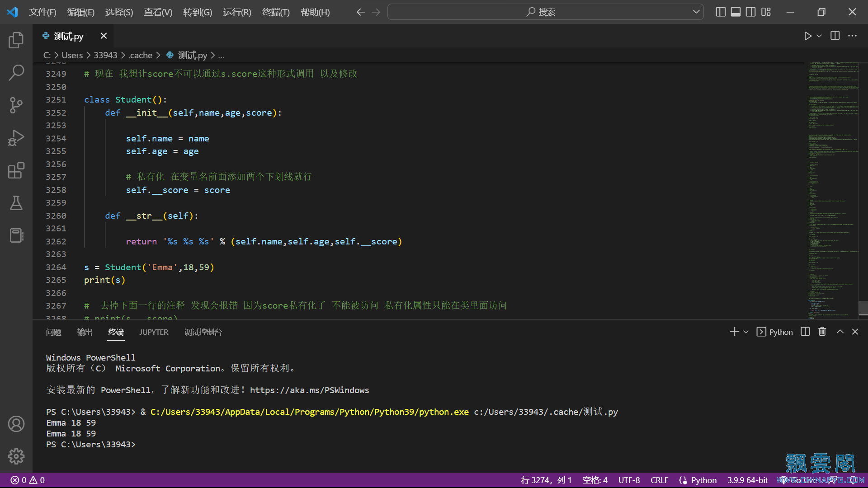Open the 运行(R) menu

(237, 12)
